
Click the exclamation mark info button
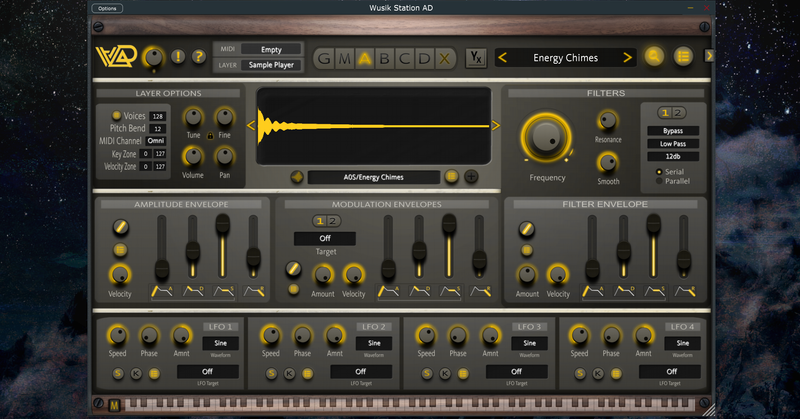pos(178,57)
